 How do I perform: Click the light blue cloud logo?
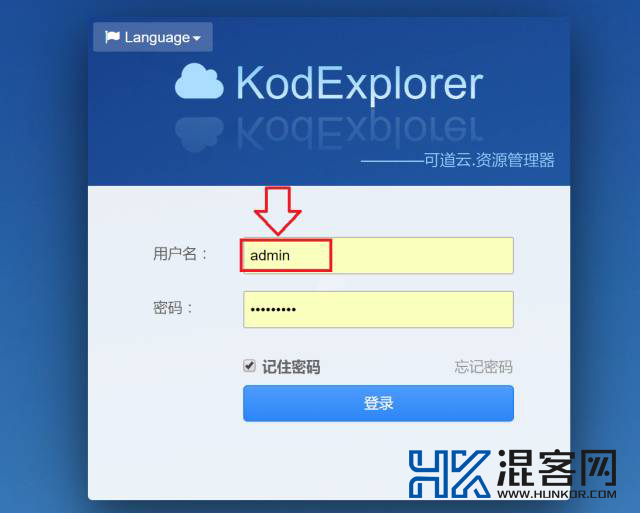(x=199, y=81)
